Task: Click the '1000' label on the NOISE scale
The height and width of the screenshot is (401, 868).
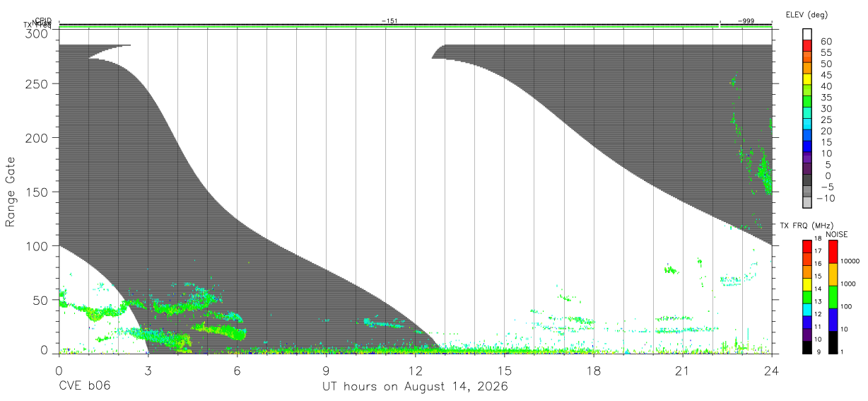Action: pyautogui.click(x=849, y=284)
